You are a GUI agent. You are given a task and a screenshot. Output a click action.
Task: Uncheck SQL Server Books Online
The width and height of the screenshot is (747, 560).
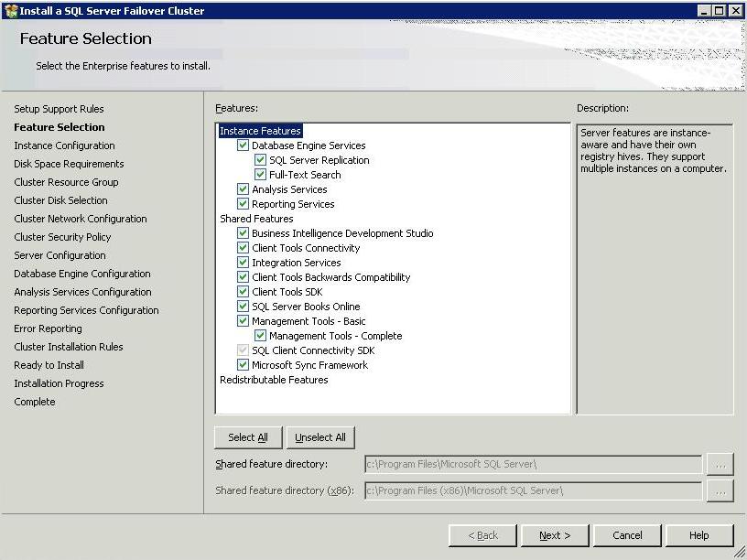click(243, 306)
